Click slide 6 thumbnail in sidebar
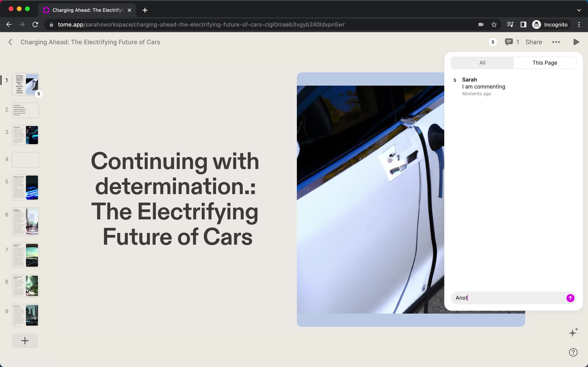Viewport: 588px width, 367px height. point(24,221)
